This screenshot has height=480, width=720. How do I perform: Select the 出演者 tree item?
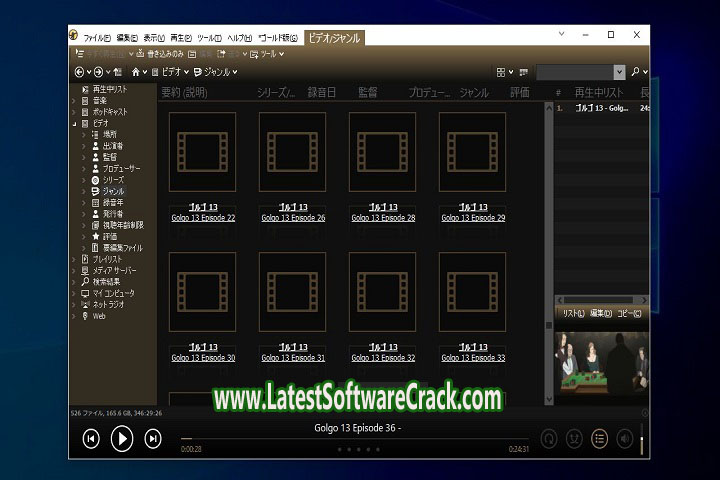(x=112, y=146)
